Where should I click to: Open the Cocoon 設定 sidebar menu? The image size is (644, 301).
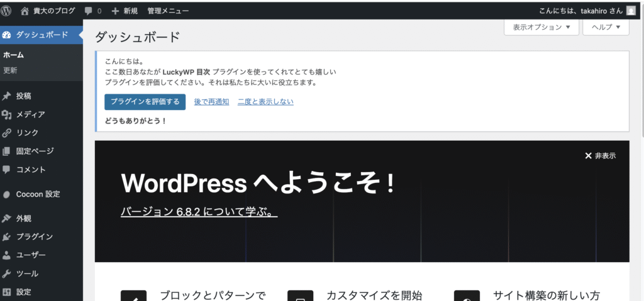click(42, 195)
